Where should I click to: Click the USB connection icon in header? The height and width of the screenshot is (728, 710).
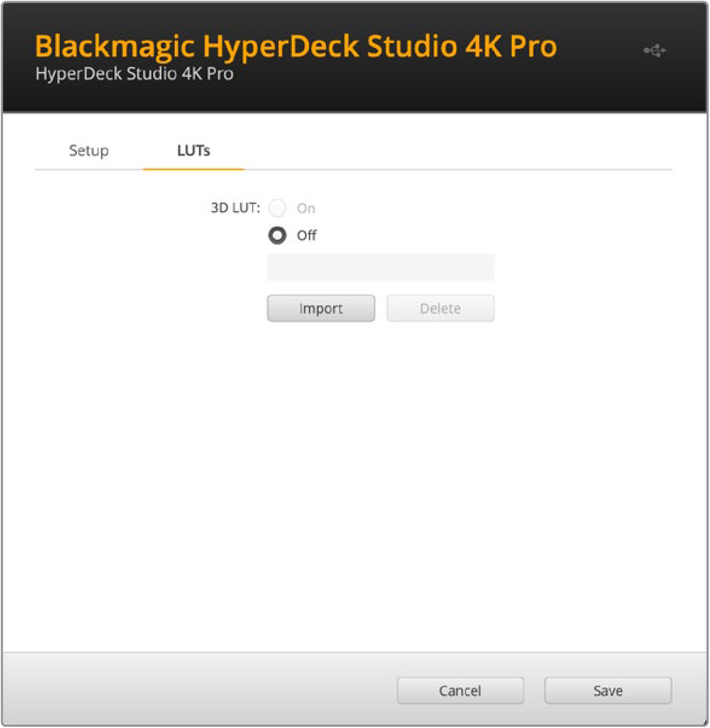click(654, 51)
